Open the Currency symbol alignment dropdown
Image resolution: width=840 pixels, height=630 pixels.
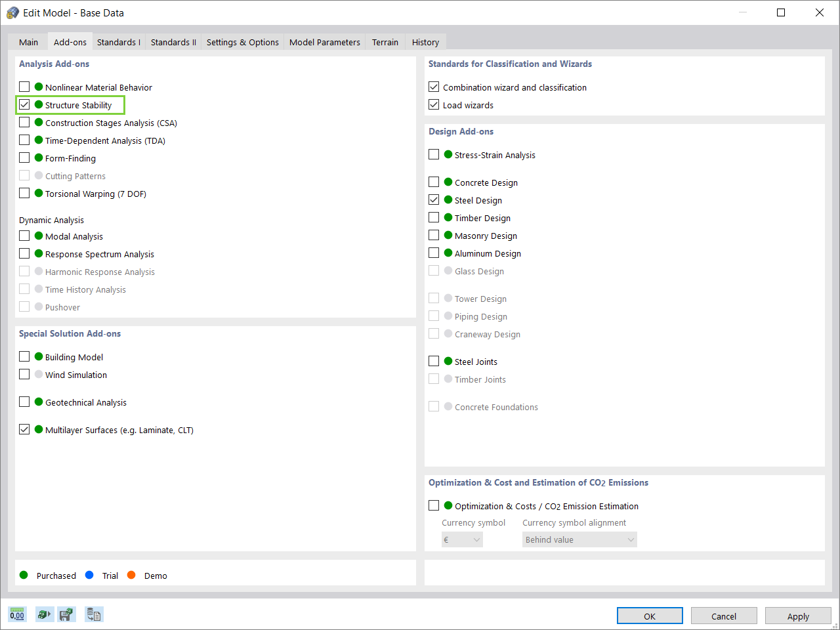pos(579,539)
